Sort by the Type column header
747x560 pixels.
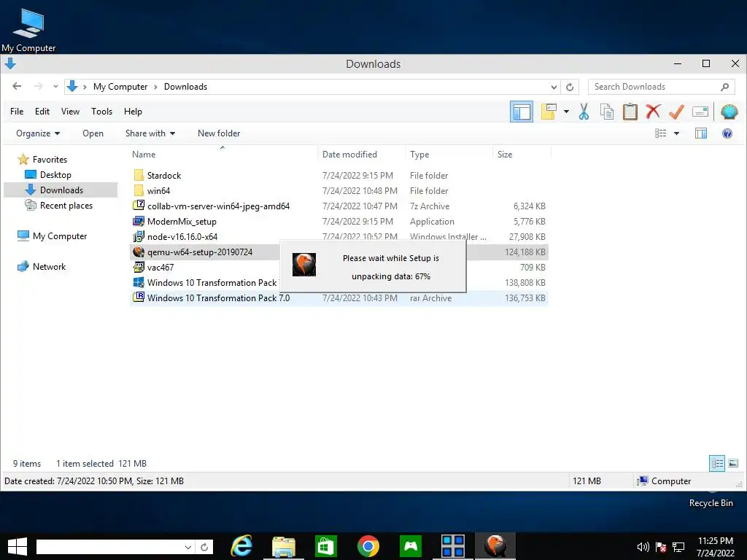click(x=419, y=155)
